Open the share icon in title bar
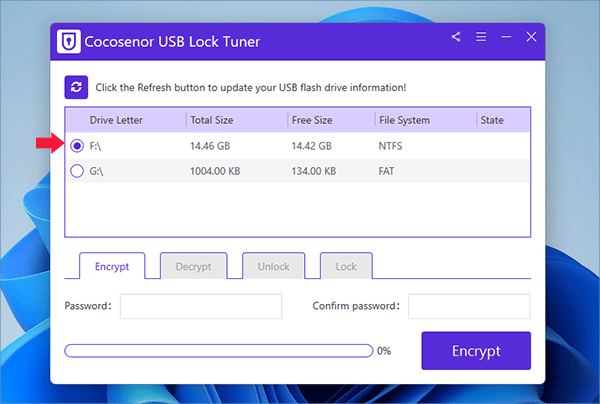Viewport: 600px width, 404px height. pyautogui.click(x=456, y=37)
